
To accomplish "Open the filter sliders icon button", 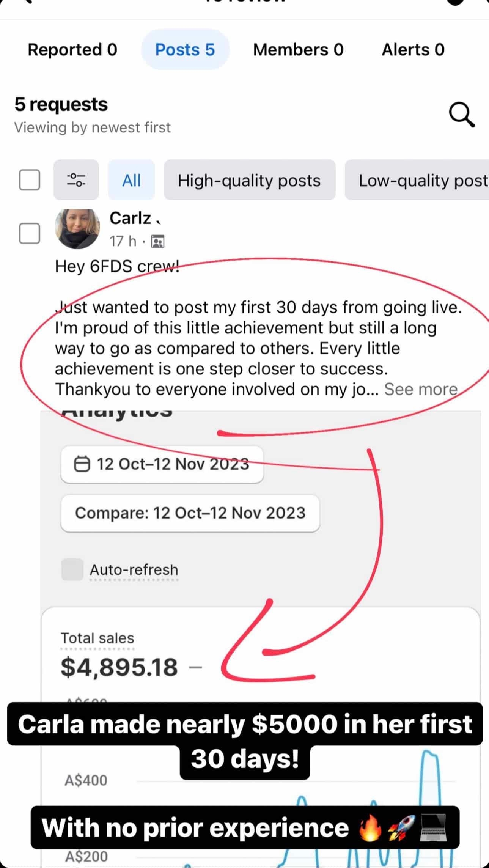I will point(76,180).
